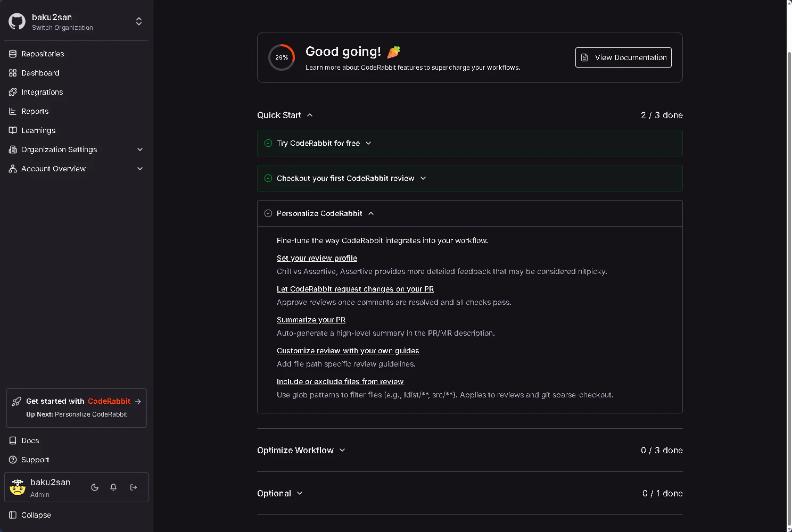
Task: Click the 29% progress ring
Action: [x=282, y=57]
